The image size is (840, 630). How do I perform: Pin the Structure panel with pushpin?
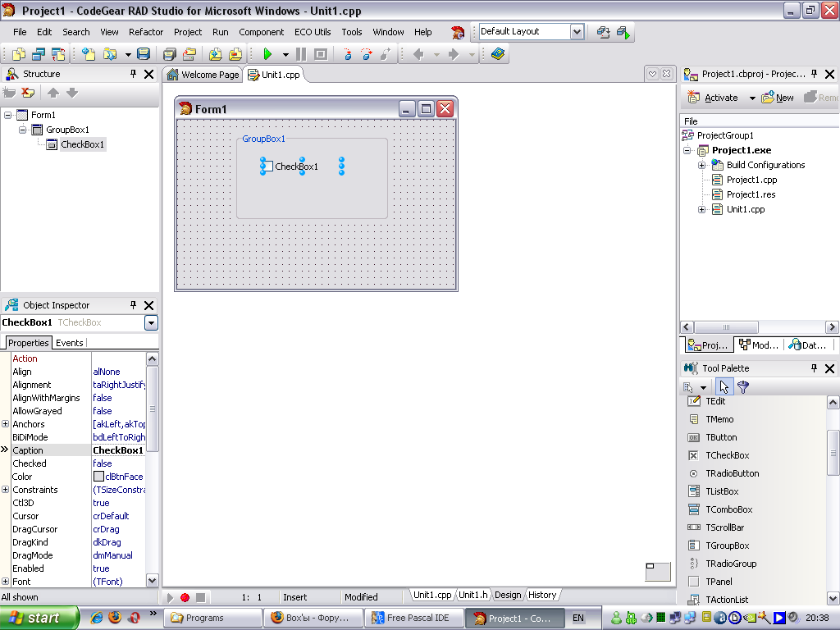pyautogui.click(x=134, y=74)
